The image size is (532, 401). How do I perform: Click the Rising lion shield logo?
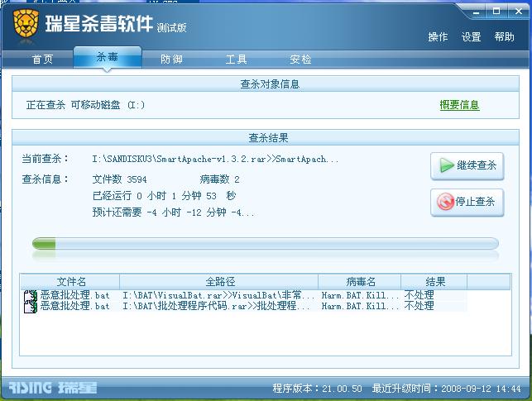coord(26,24)
